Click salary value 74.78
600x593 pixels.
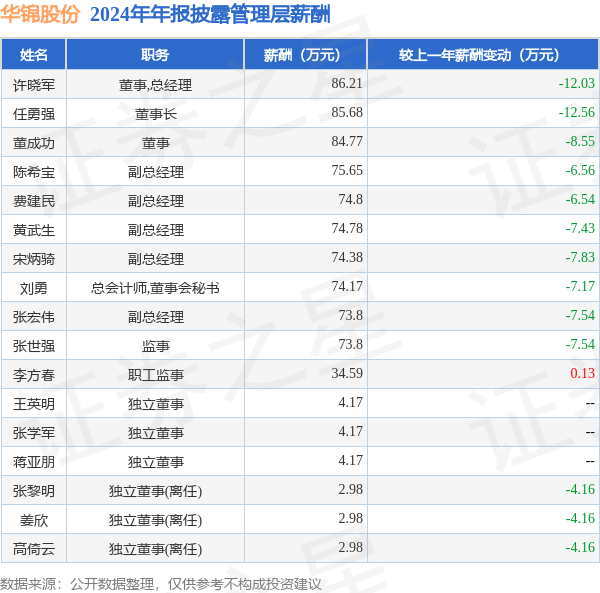pyautogui.click(x=347, y=228)
